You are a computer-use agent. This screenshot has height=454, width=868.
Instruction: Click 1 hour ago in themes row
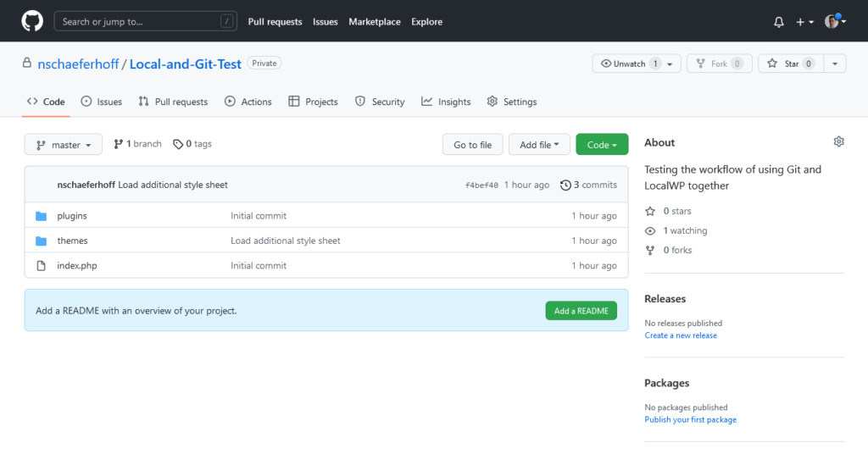pyautogui.click(x=594, y=241)
